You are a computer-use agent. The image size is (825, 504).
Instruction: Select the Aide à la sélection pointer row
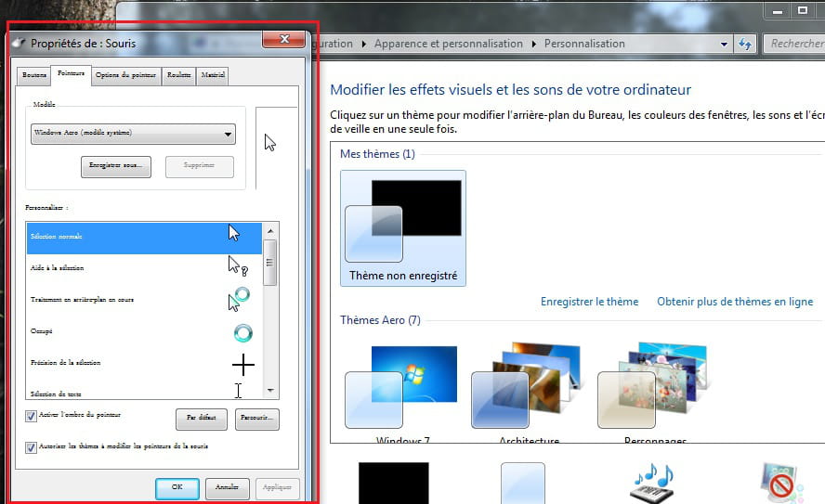pyautogui.click(x=144, y=270)
